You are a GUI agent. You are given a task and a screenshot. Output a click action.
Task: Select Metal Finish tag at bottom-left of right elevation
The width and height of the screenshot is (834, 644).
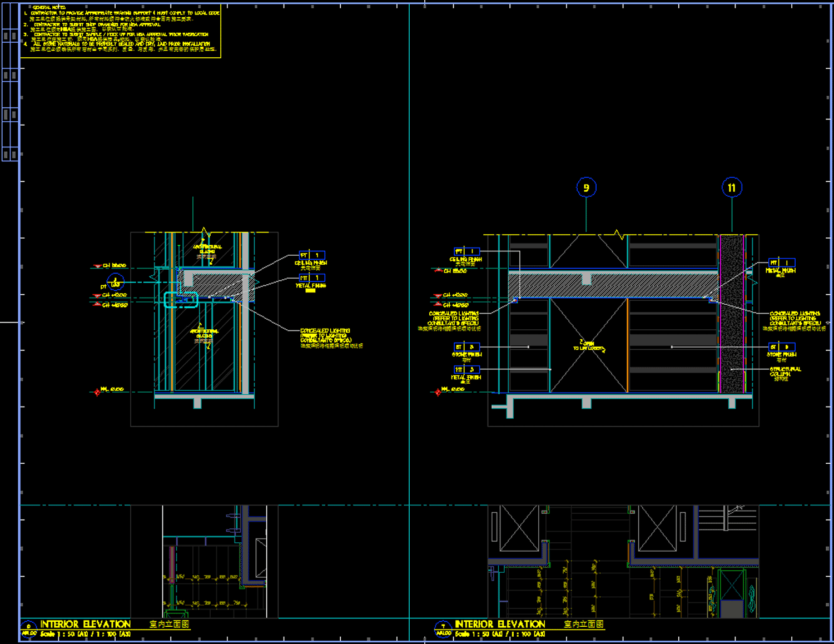(466, 369)
